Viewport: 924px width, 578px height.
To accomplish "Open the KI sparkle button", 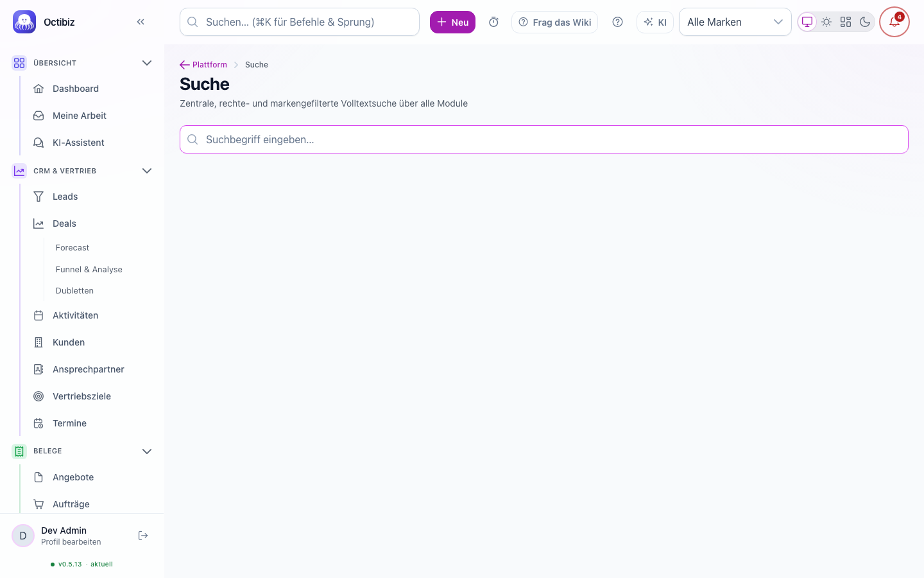I will [x=655, y=22].
